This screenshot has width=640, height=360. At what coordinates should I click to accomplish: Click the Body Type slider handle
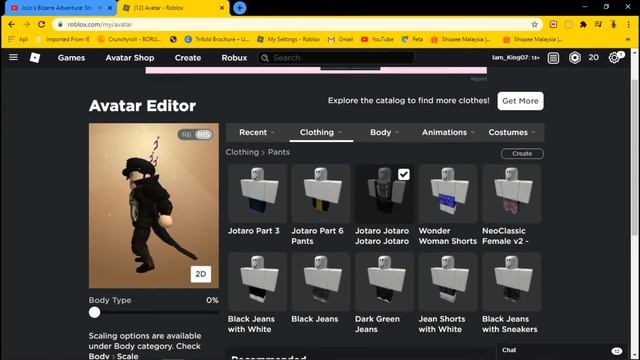click(x=94, y=312)
